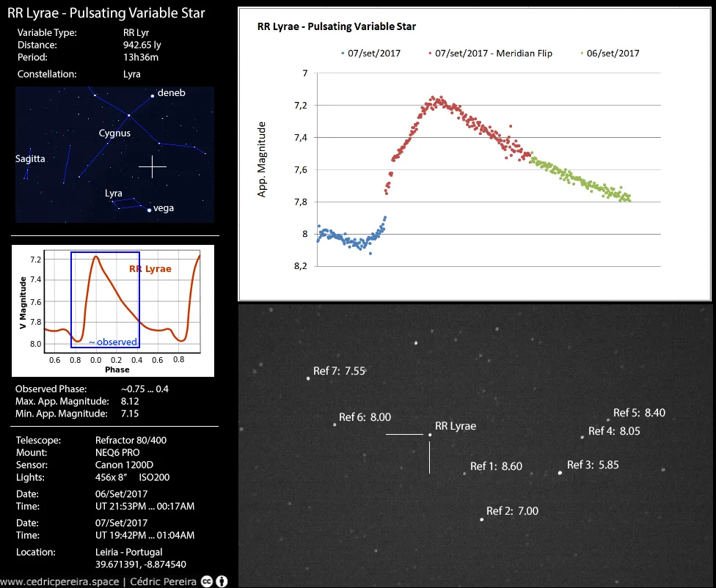Click the Sagitta constellation label
Viewport: 716px width, 588px height.
[30, 158]
